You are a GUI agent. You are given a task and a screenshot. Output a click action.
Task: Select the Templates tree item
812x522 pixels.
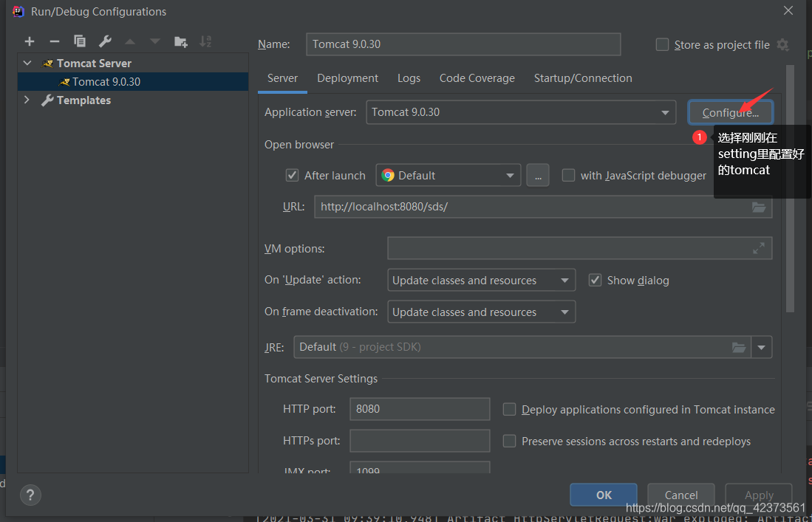[83, 100]
